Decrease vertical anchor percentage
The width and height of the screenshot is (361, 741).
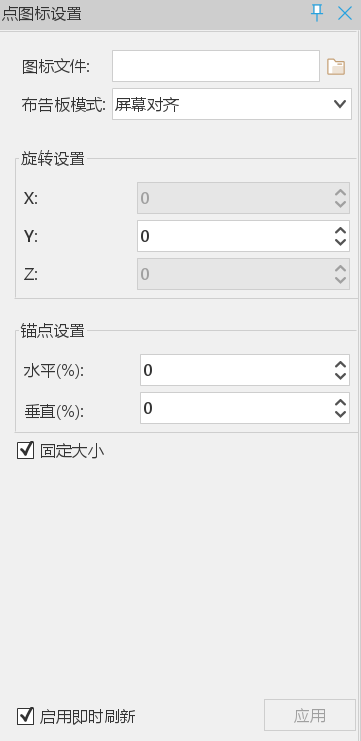coord(340,414)
